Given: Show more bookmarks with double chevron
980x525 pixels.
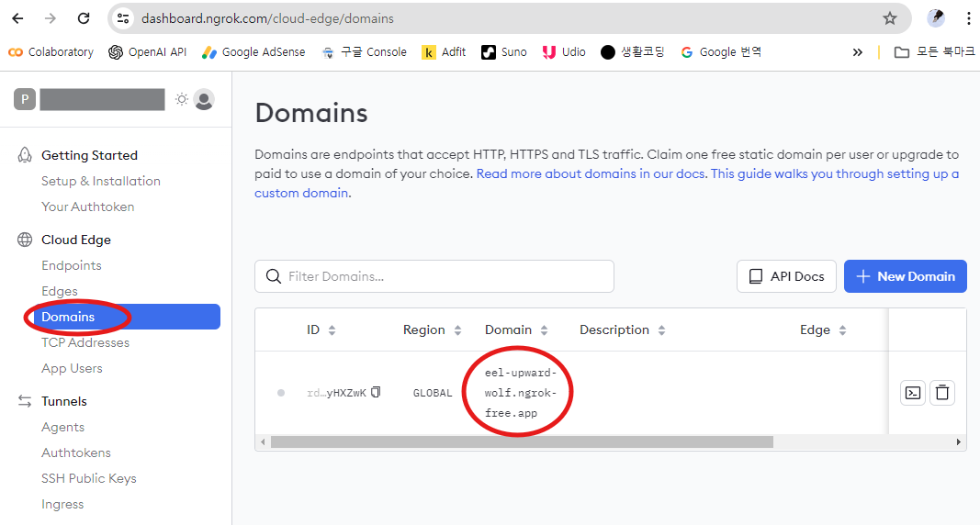Looking at the screenshot, I should click(x=858, y=52).
